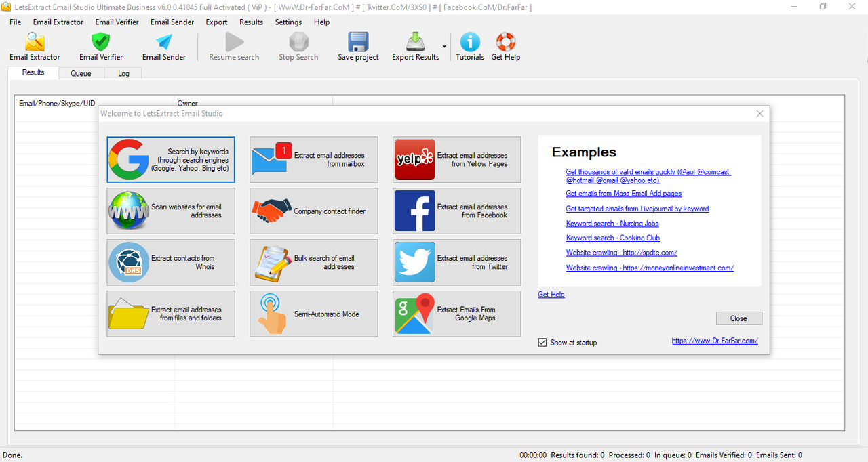Screen dimensions: 868x462
Task: Open the Help menu
Action: pos(321,22)
